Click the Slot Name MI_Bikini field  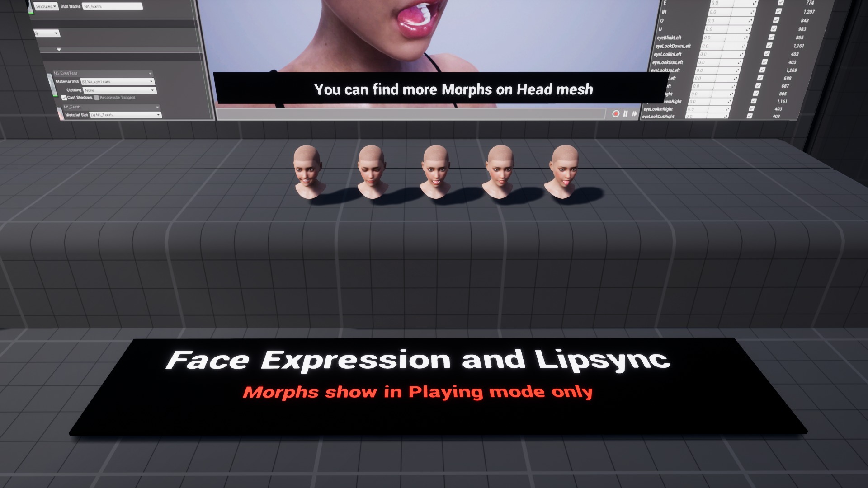[x=113, y=6]
